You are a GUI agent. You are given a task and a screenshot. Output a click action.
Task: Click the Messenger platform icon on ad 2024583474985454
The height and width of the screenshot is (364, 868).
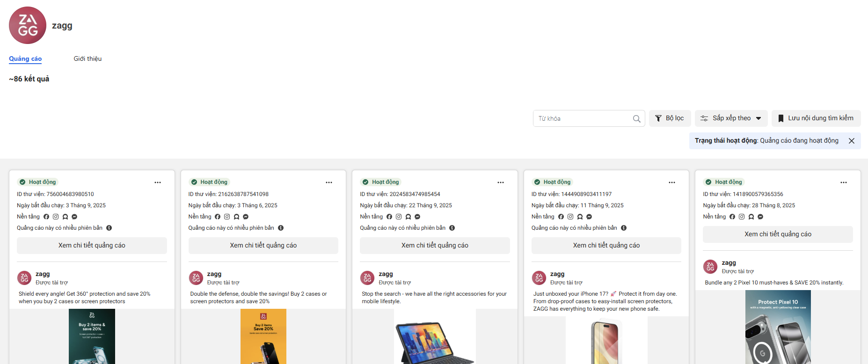click(x=417, y=217)
